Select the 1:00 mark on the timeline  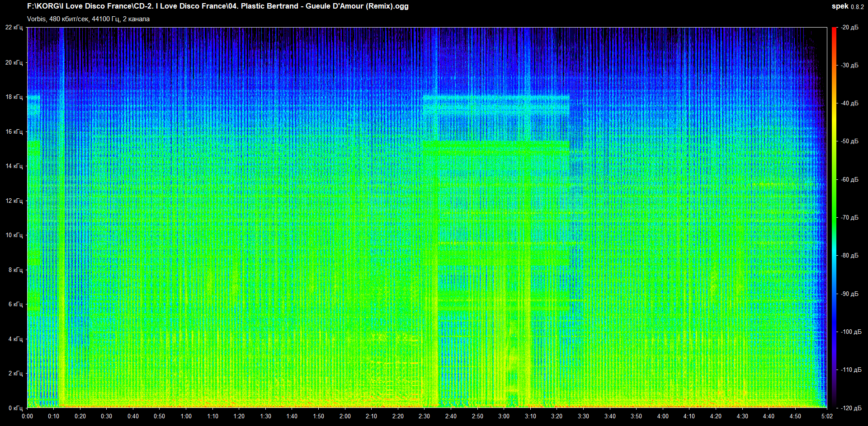(x=186, y=417)
